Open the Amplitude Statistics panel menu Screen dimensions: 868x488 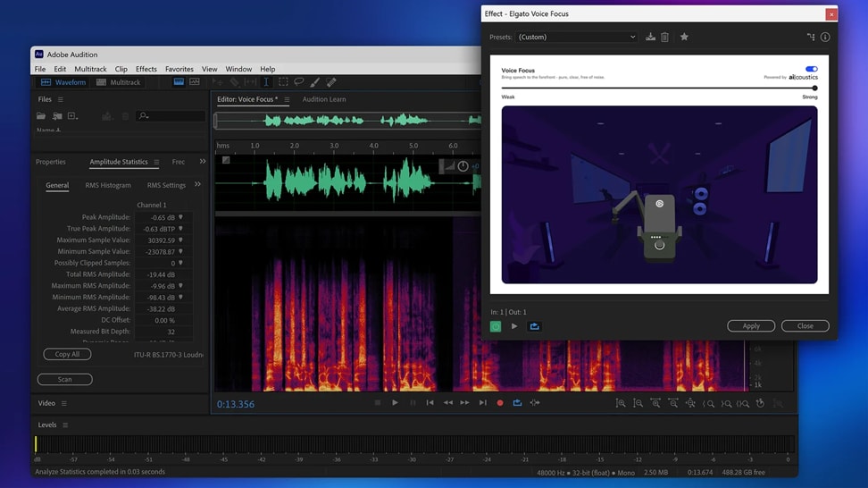156,163
